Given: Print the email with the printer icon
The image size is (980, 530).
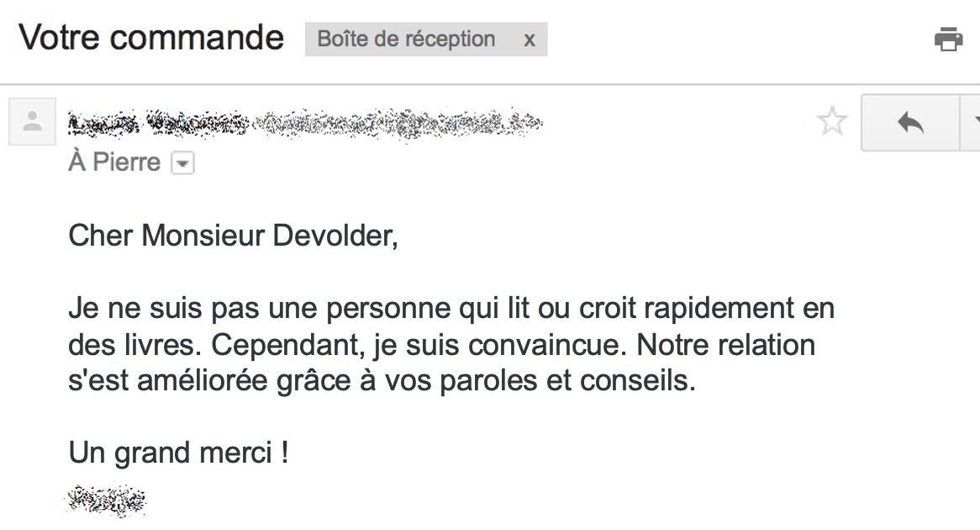Looking at the screenshot, I should (x=948, y=39).
